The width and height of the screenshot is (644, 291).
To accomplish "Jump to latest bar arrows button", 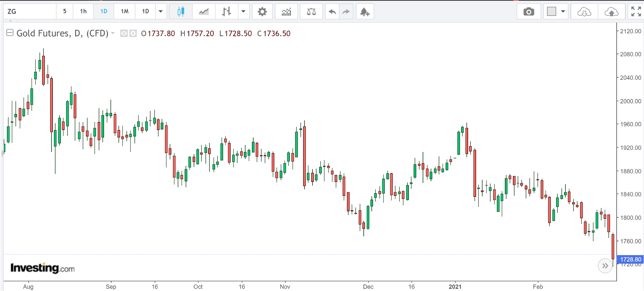I will pyautogui.click(x=605, y=266).
